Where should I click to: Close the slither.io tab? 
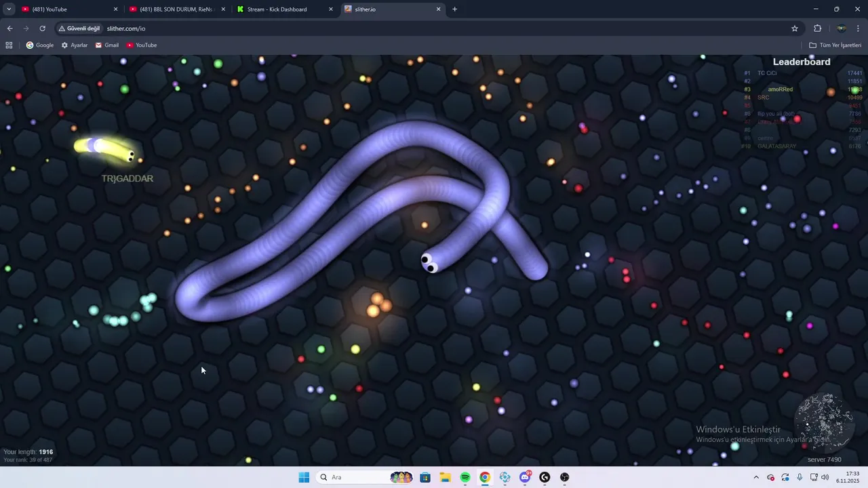coord(438,9)
